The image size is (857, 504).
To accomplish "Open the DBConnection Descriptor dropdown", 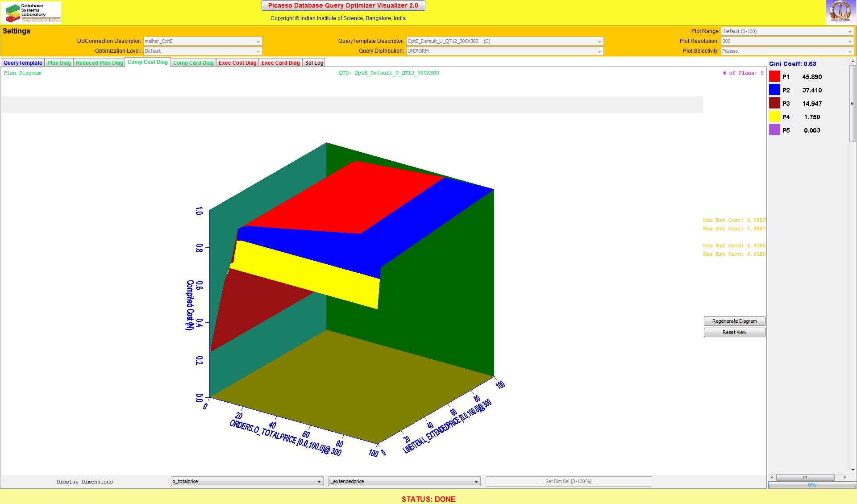I will (x=202, y=41).
